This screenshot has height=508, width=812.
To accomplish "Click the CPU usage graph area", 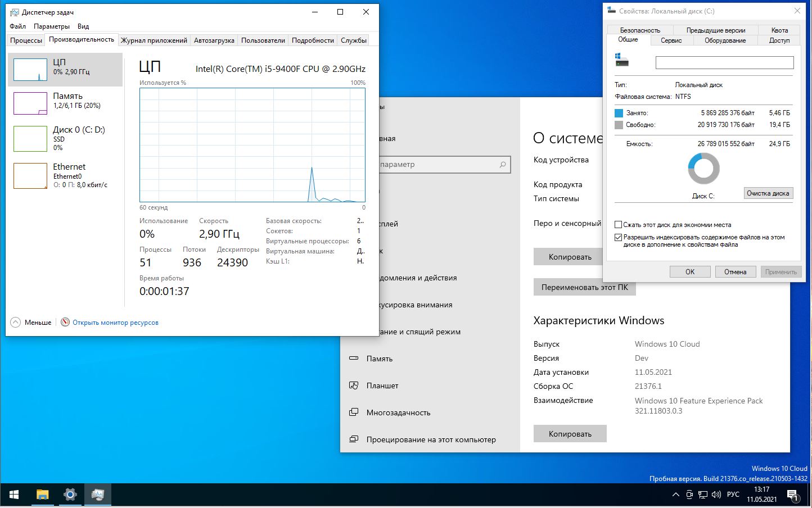I will click(252, 144).
